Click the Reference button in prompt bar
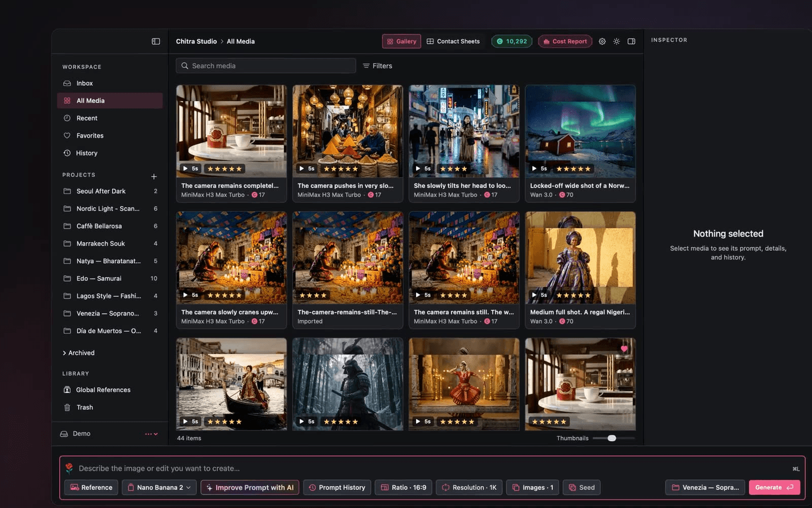 click(91, 488)
